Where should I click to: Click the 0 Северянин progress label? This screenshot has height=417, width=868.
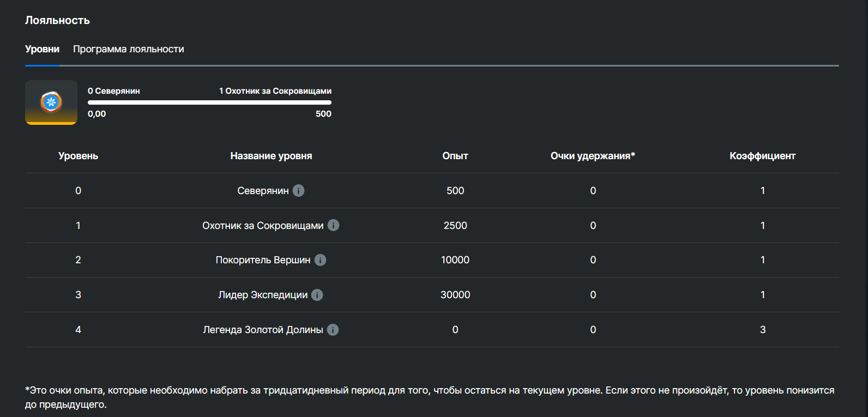(113, 91)
